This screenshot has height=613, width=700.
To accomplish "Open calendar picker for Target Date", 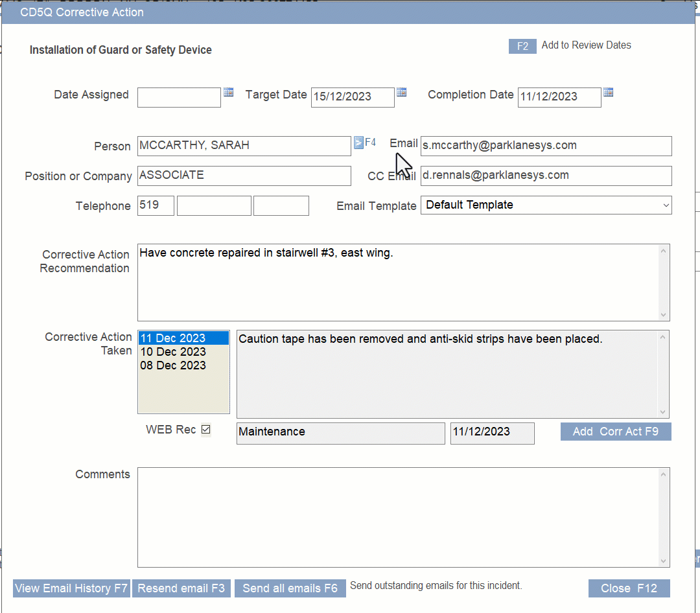I will coord(401,93).
